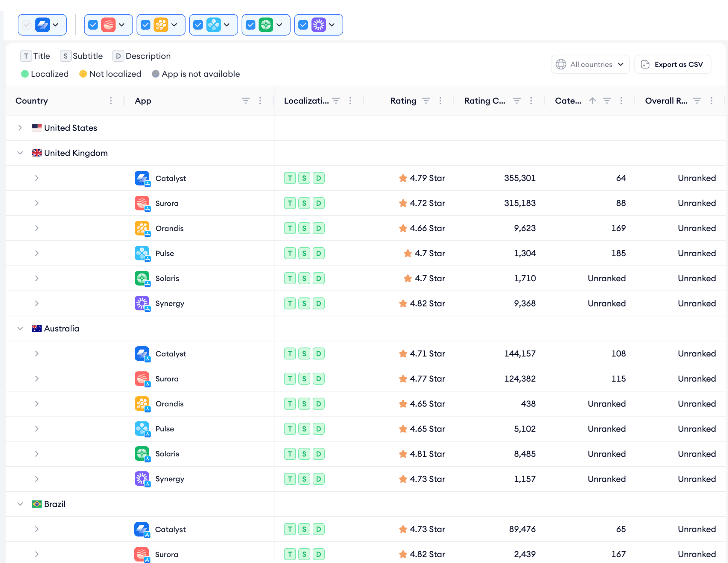This screenshot has height=563, width=728.
Task: Expand the United States country row
Action: 20,128
